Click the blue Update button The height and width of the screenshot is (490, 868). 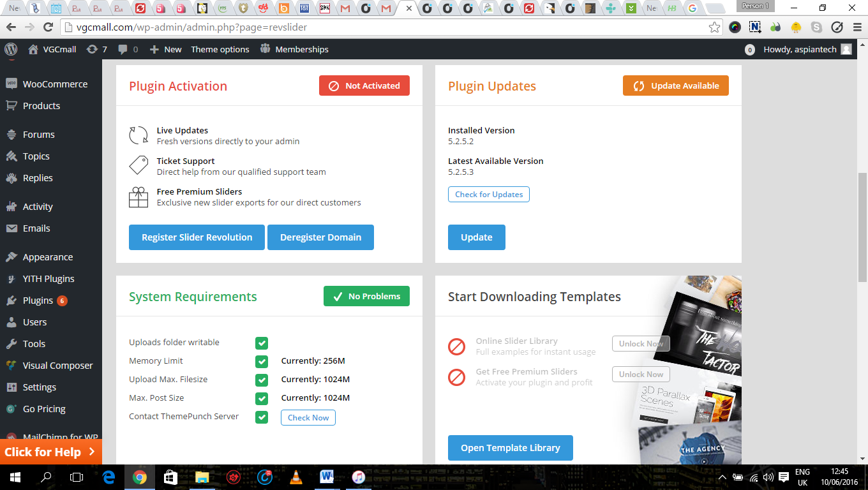coord(477,237)
